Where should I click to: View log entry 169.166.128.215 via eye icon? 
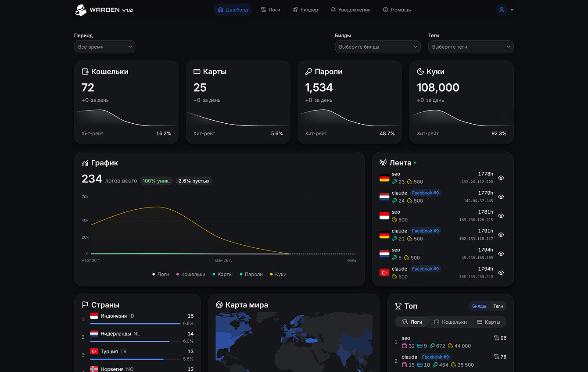tap(501, 215)
